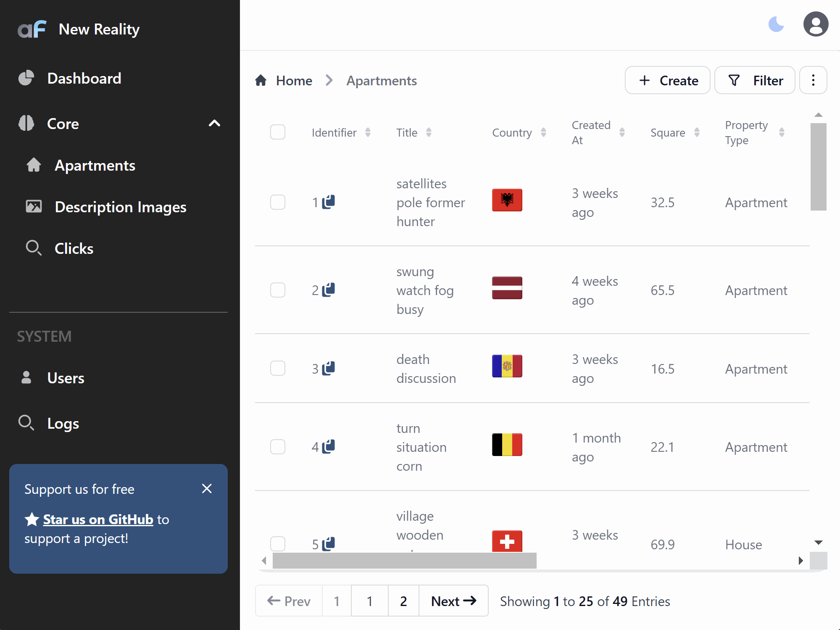Toggle the select-all header checkbox
This screenshot has width=840, height=630.
pyautogui.click(x=278, y=132)
